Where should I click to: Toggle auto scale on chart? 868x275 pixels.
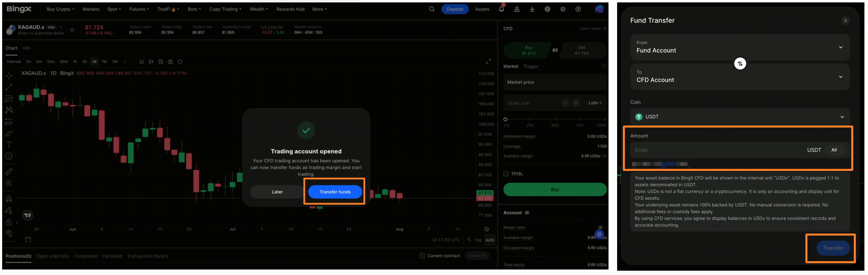click(x=490, y=240)
